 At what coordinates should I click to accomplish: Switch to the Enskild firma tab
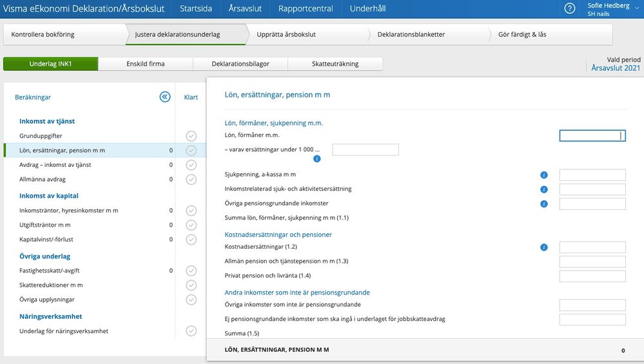click(x=145, y=64)
